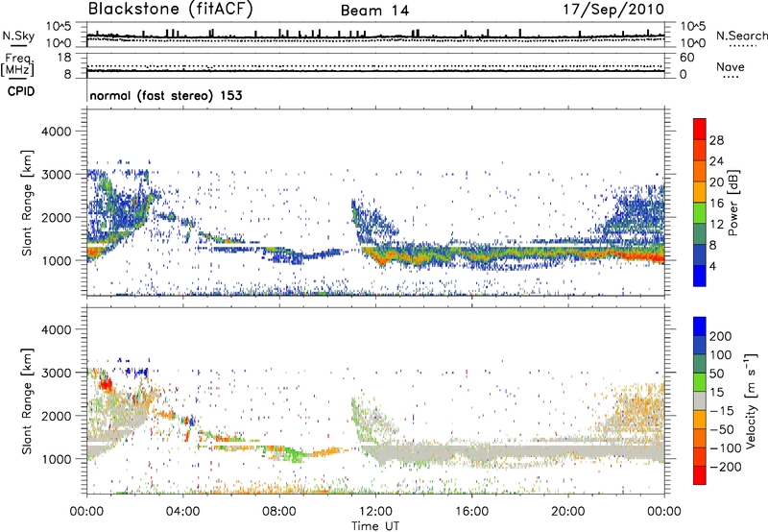Image resolution: width=768 pixels, height=532 pixels.
Task: Click bright blue bottom segment of power colorbar
Action: (700, 276)
